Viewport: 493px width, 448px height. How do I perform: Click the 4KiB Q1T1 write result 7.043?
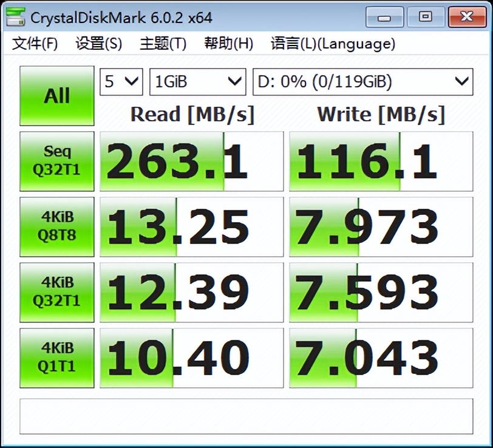381,358
